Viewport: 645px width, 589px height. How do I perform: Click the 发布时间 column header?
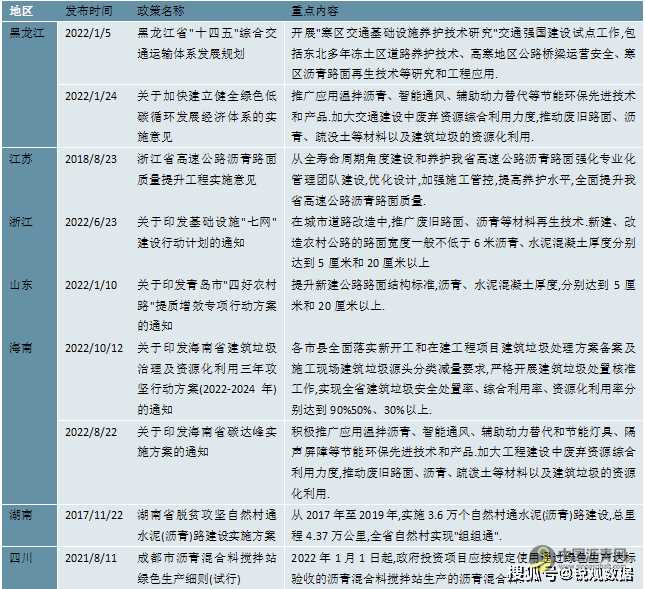(89, 11)
